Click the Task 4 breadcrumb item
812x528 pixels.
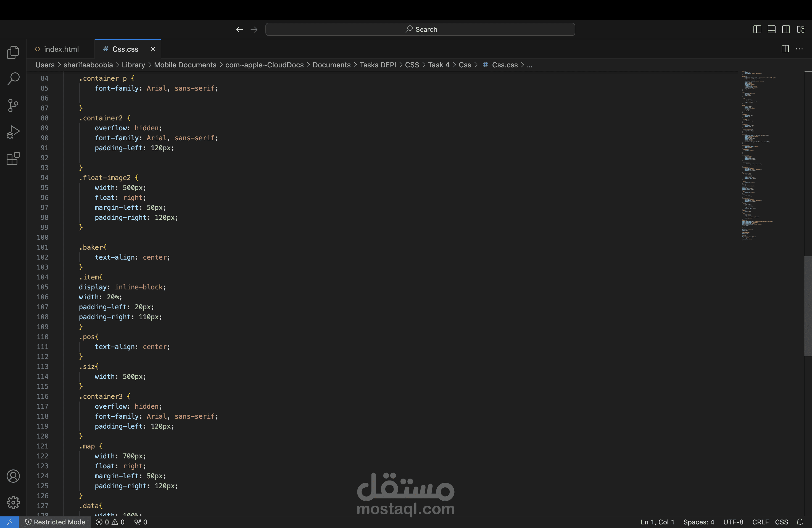tap(439, 65)
